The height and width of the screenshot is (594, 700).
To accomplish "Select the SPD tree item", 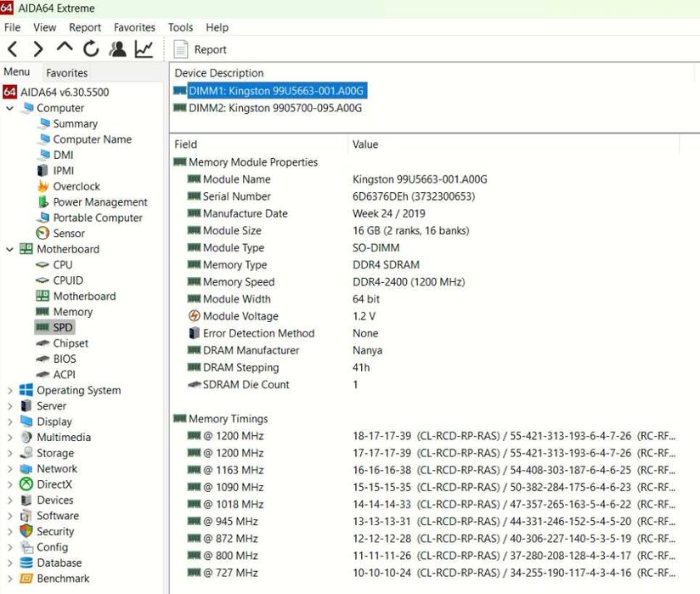I will (x=54, y=327).
